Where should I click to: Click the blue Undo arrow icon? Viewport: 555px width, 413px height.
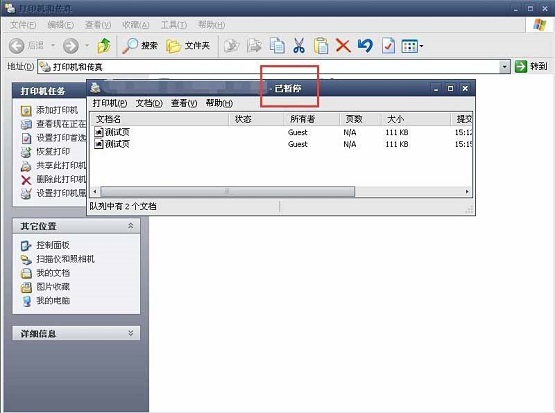365,46
